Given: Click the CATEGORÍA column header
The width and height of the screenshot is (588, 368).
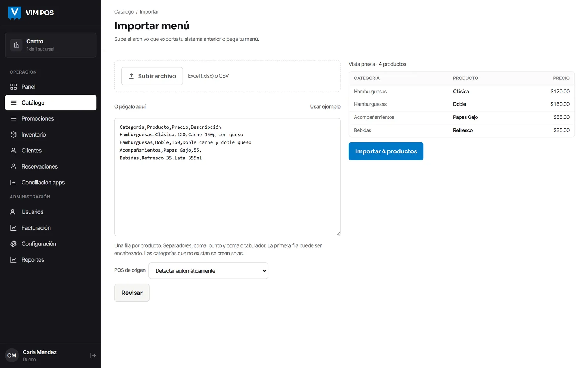Looking at the screenshot, I should (366, 78).
